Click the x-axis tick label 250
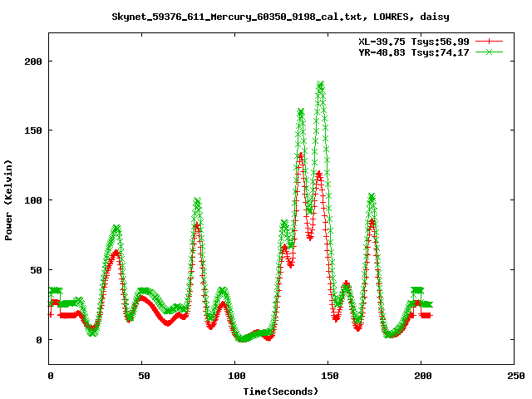The width and height of the screenshot is (532, 399). 516,376
